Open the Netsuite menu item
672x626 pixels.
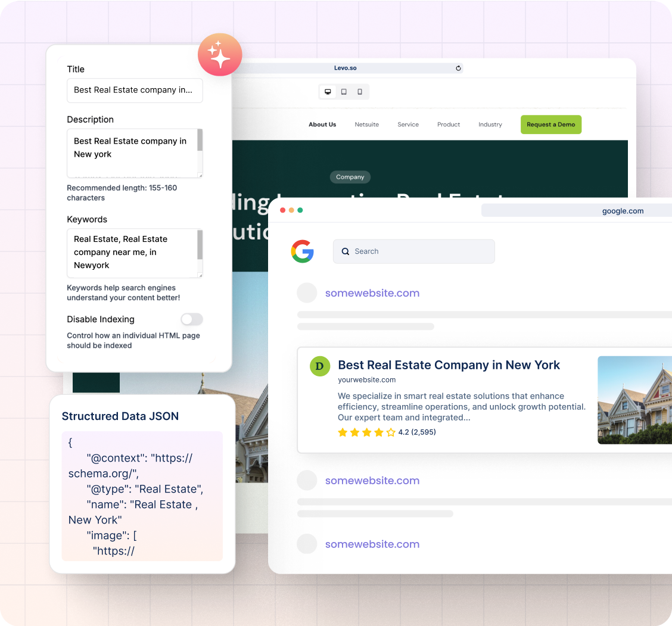(367, 124)
